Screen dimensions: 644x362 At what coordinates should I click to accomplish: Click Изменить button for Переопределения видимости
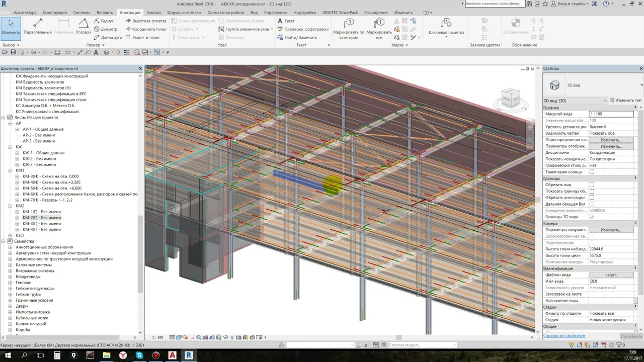coord(611,140)
